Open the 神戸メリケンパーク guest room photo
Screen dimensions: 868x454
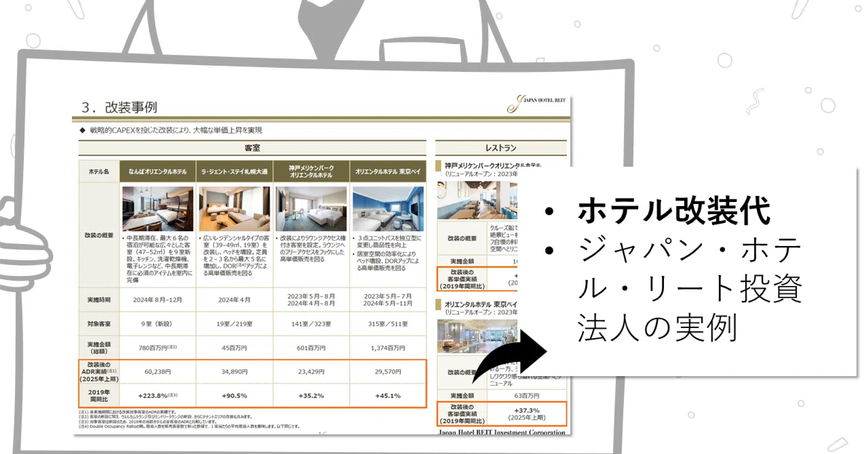[x=311, y=208]
